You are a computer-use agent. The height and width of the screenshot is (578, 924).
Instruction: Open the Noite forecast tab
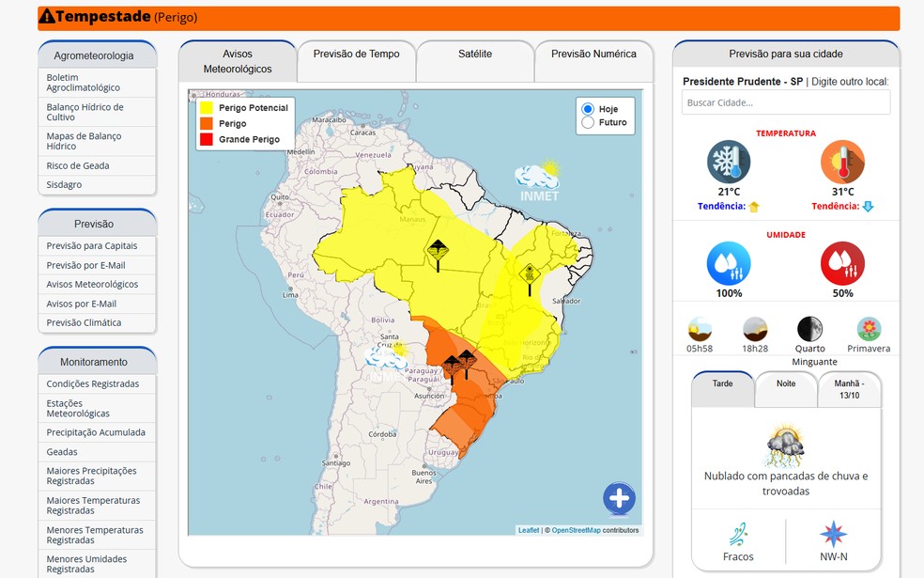coord(786,383)
